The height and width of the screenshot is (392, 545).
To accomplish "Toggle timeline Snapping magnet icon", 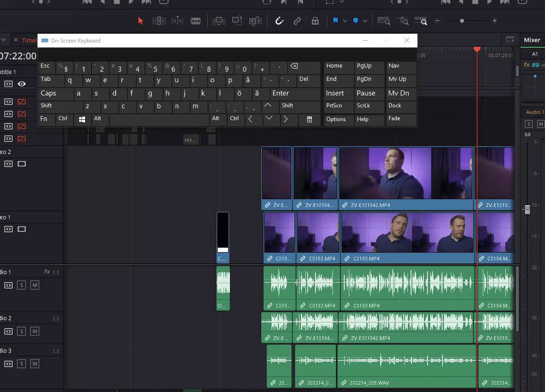I will (279, 21).
